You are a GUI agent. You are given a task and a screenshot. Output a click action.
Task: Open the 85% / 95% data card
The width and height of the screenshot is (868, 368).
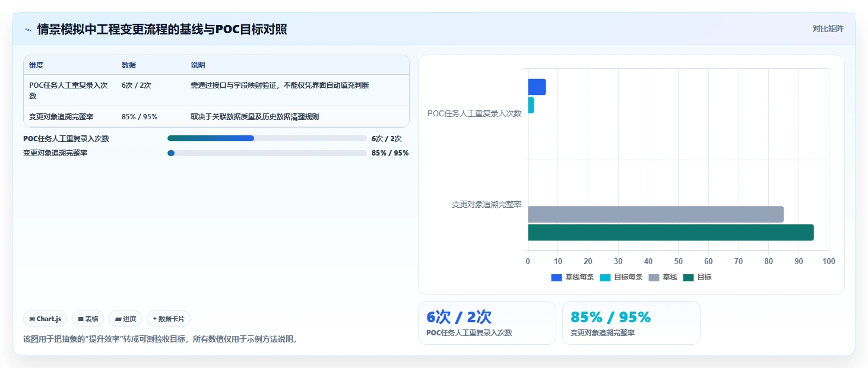click(x=631, y=323)
